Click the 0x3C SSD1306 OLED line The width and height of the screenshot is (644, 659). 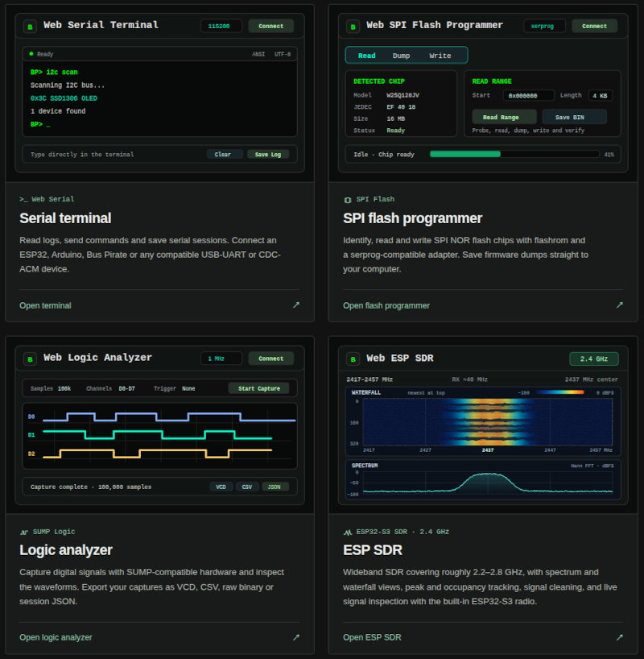pyautogui.click(x=64, y=98)
